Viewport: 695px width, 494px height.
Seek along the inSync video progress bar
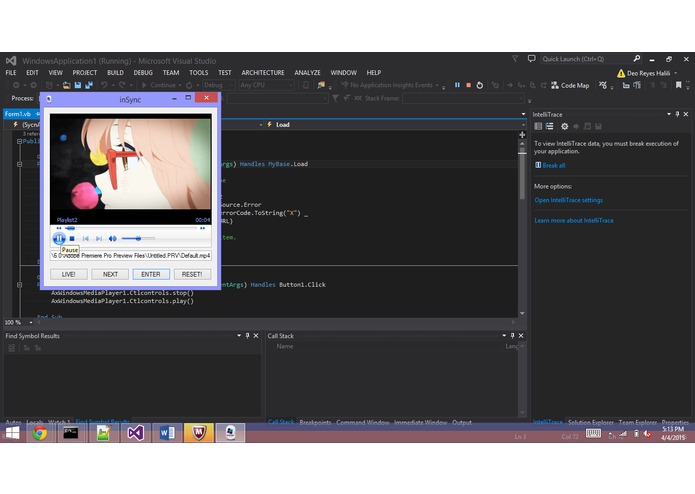click(x=131, y=228)
